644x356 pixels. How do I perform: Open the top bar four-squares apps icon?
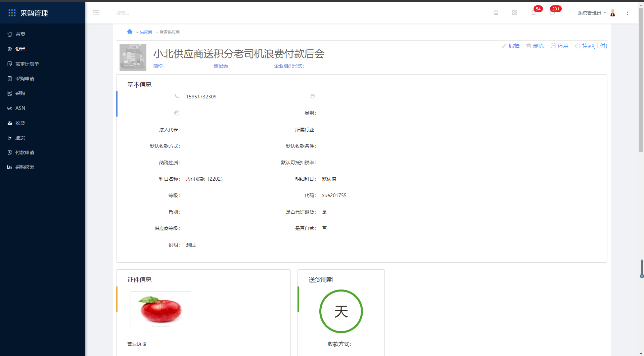coord(515,13)
